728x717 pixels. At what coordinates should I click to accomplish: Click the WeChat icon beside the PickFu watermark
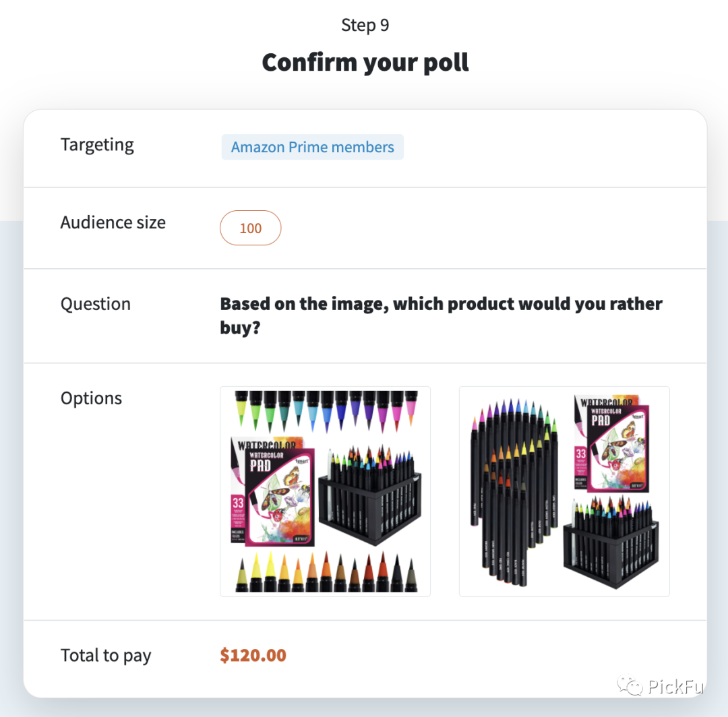click(x=631, y=686)
